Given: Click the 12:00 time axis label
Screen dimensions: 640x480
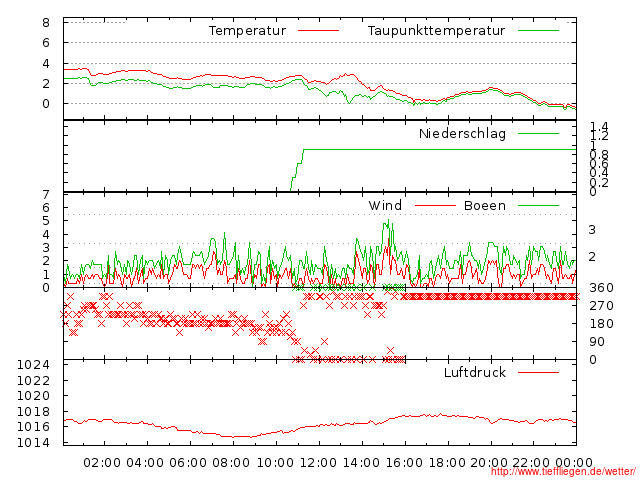Looking at the screenshot, I should (318, 462).
